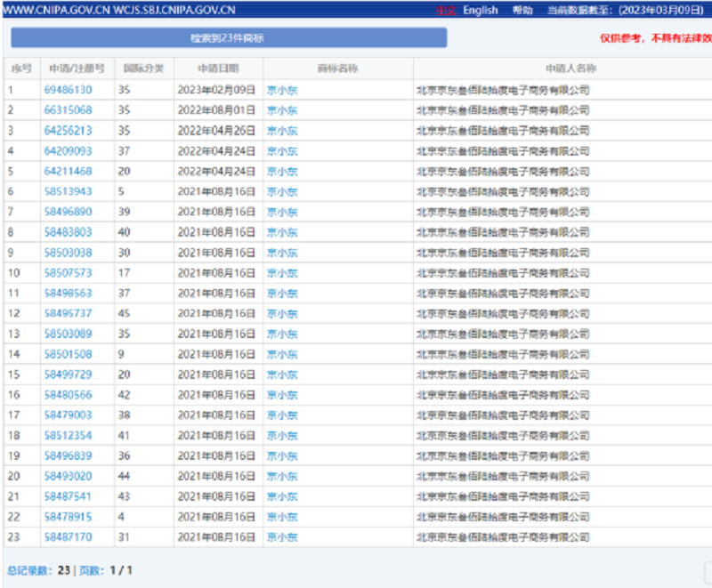Click the 页数 1 / 1 indicator
The image size is (712, 588).
coord(105,570)
